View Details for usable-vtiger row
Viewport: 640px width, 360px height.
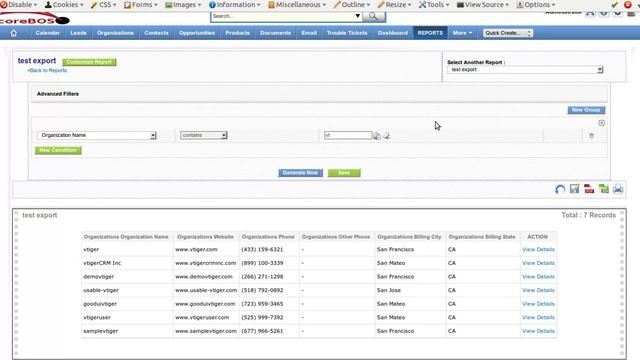538,290
